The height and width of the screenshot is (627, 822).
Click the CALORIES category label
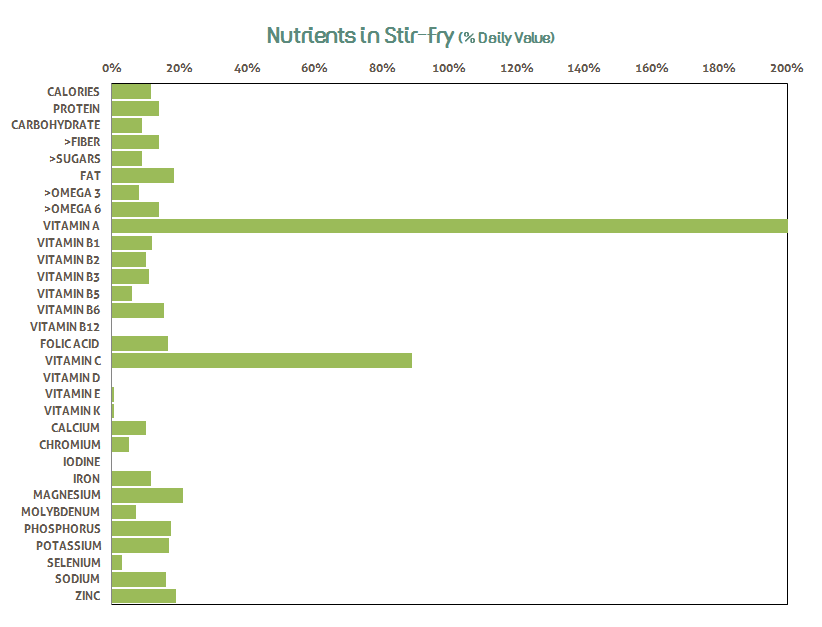(73, 92)
